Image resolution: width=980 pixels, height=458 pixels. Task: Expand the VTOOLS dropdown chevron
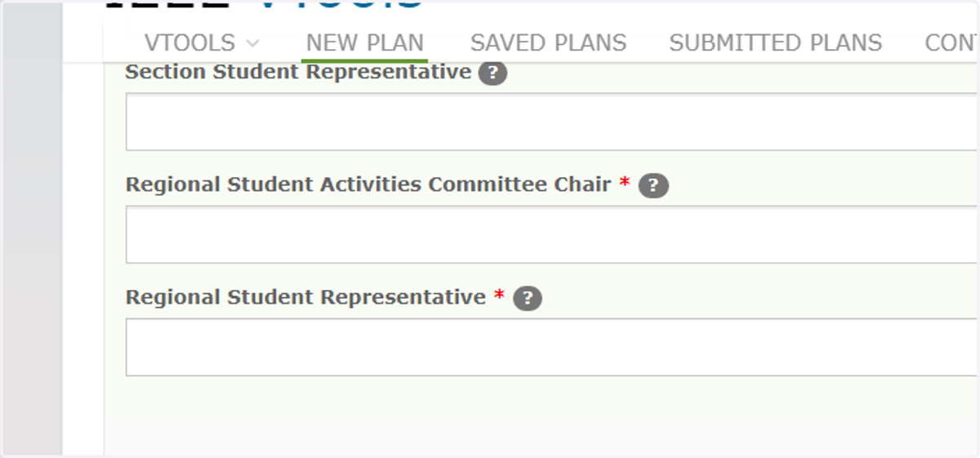pos(252,43)
